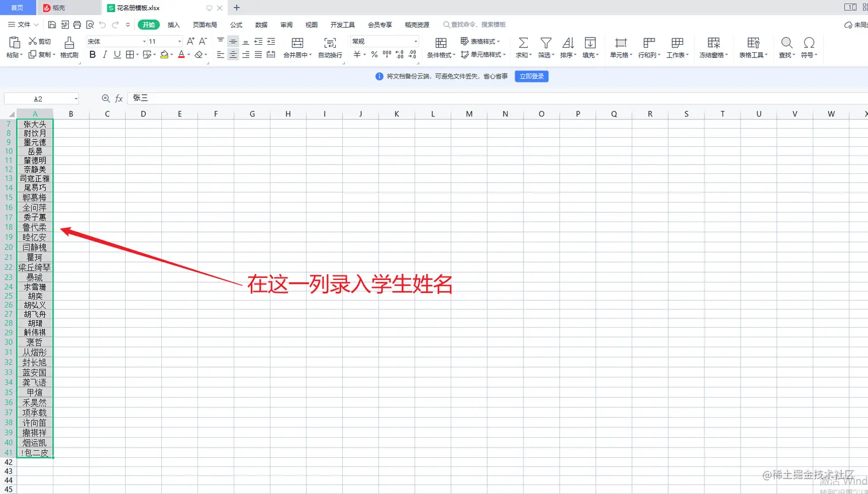The image size is (868, 494).
Task: Click the increase font size A+ icon
Action: tap(189, 41)
